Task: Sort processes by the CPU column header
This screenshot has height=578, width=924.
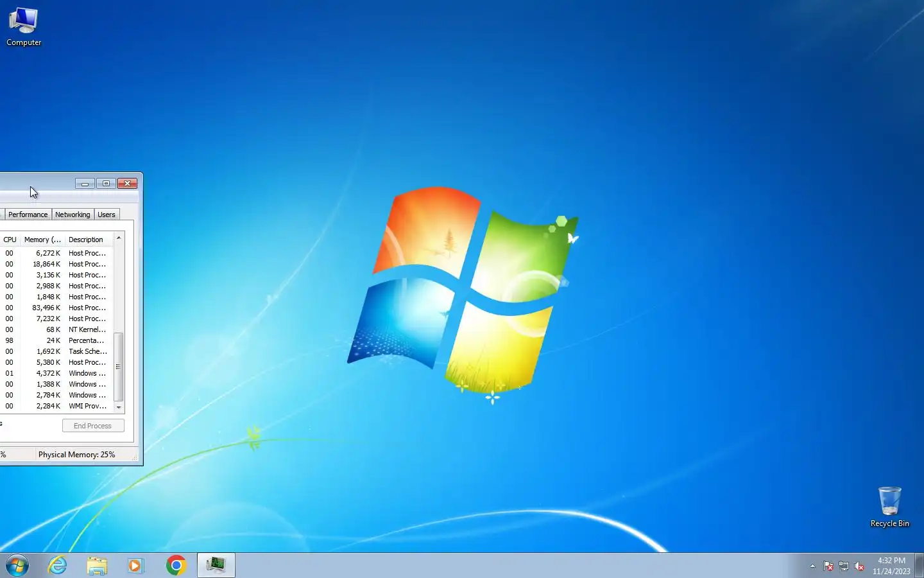Action: 10,240
